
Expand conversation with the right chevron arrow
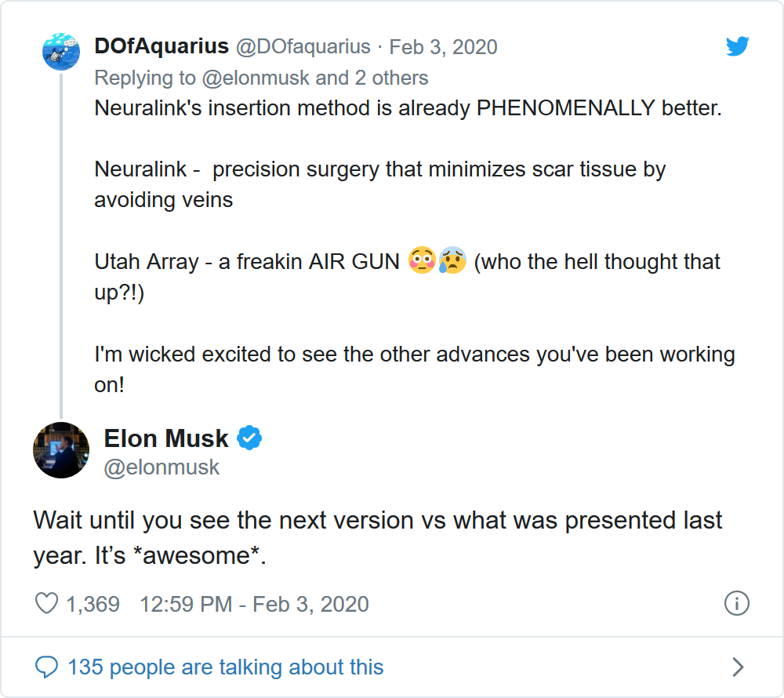coord(737,667)
